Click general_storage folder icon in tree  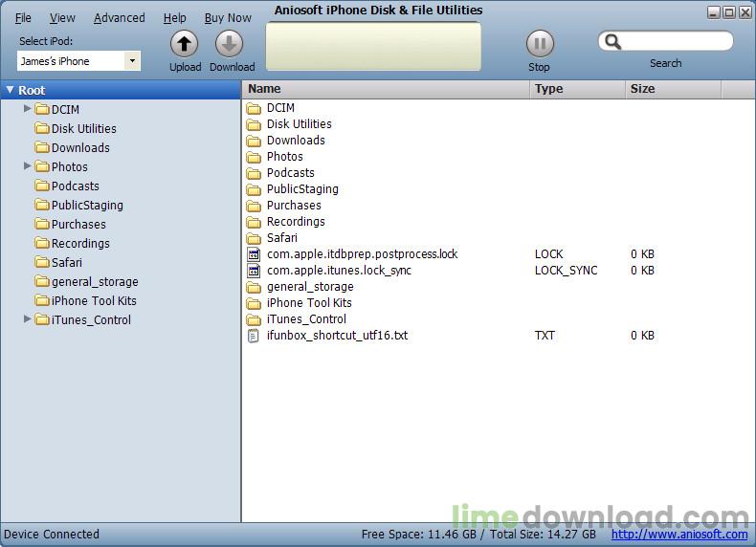pyautogui.click(x=42, y=281)
